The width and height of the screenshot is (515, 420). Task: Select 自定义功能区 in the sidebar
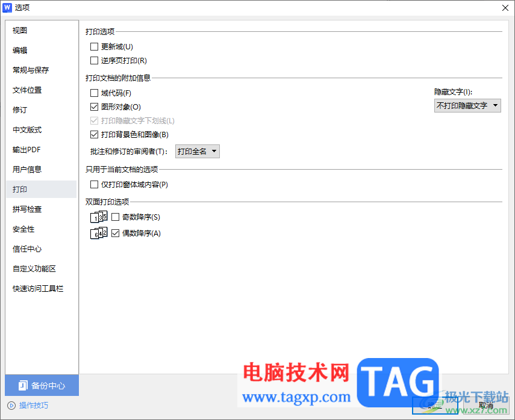[x=42, y=269]
